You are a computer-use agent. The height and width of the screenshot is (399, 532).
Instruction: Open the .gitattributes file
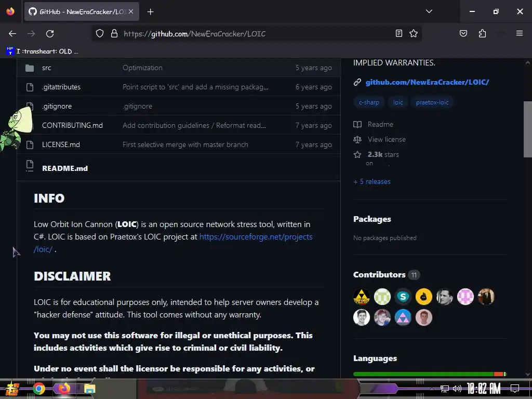61,87
